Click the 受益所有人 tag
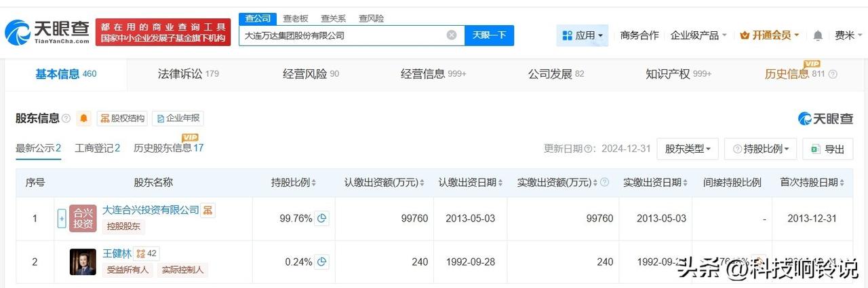 [127, 270]
